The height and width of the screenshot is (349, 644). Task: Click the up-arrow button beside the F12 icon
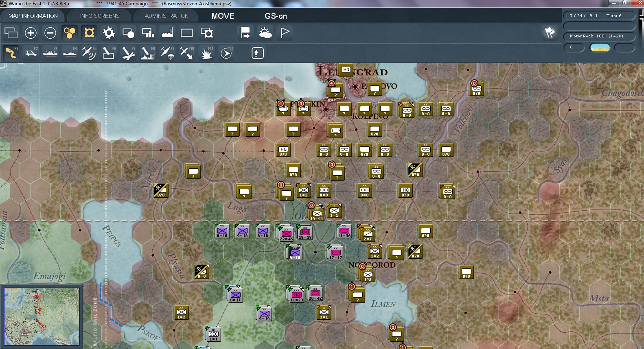(x=257, y=53)
